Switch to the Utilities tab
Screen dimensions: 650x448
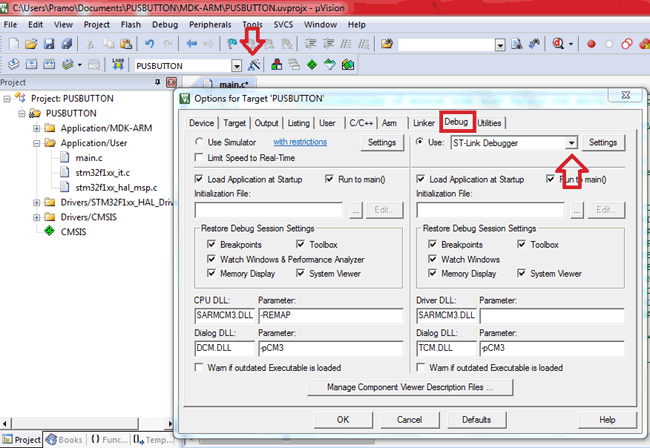[x=489, y=122]
